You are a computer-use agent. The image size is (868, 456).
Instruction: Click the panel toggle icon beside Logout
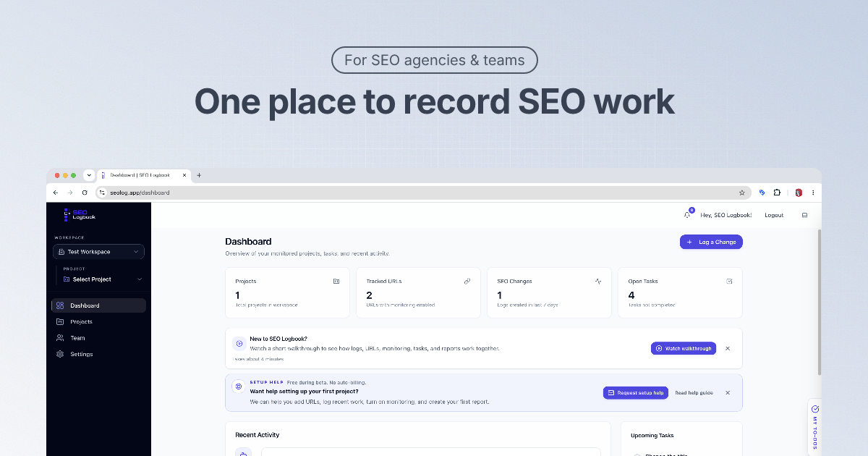pyautogui.click(x=804, y=215)
